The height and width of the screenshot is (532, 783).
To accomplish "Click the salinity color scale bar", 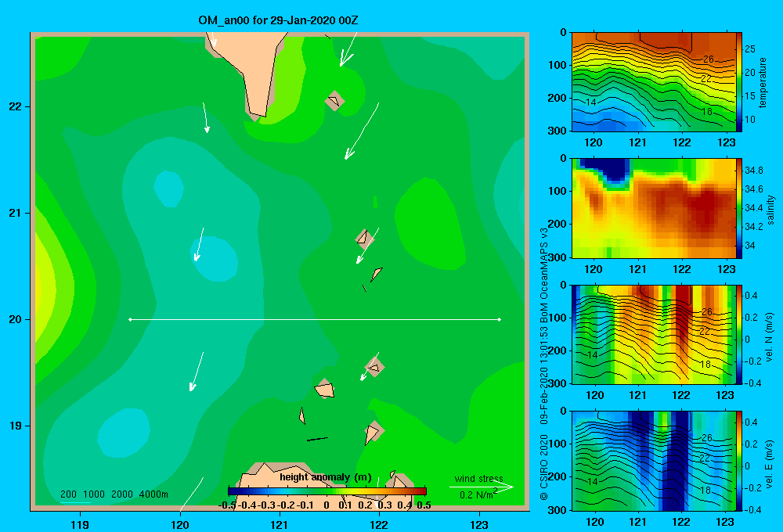I will click(739, 208).
